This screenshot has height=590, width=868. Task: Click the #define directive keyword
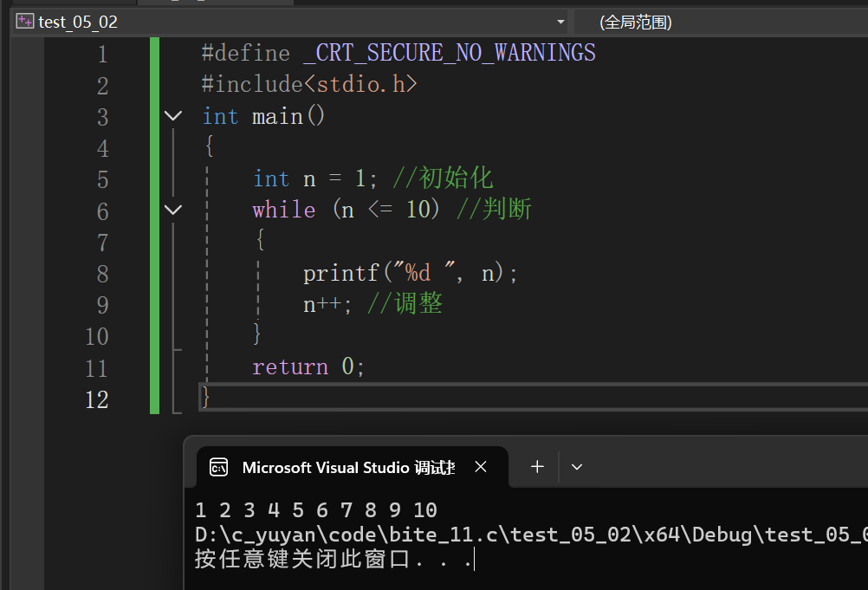246,53
